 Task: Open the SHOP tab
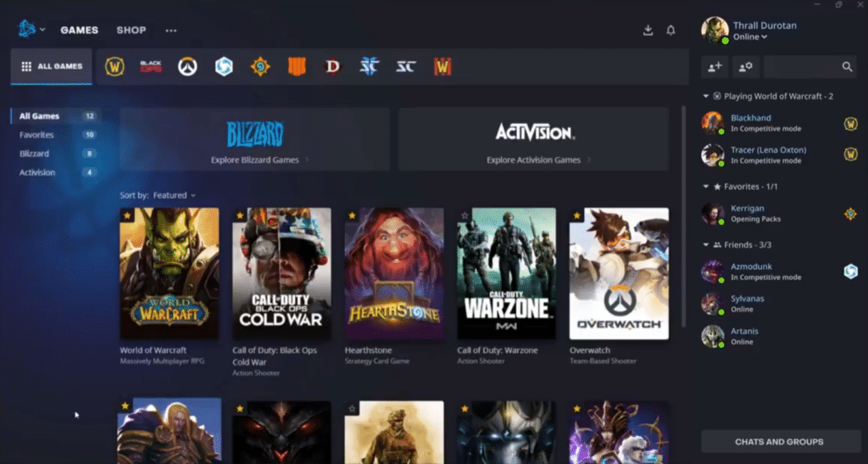pos(131,31)
